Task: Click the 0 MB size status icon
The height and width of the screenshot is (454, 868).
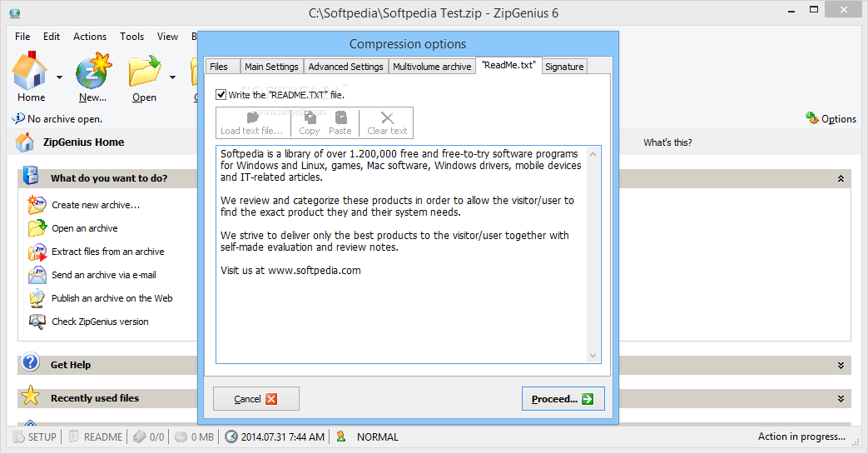Action: [181, 437]
